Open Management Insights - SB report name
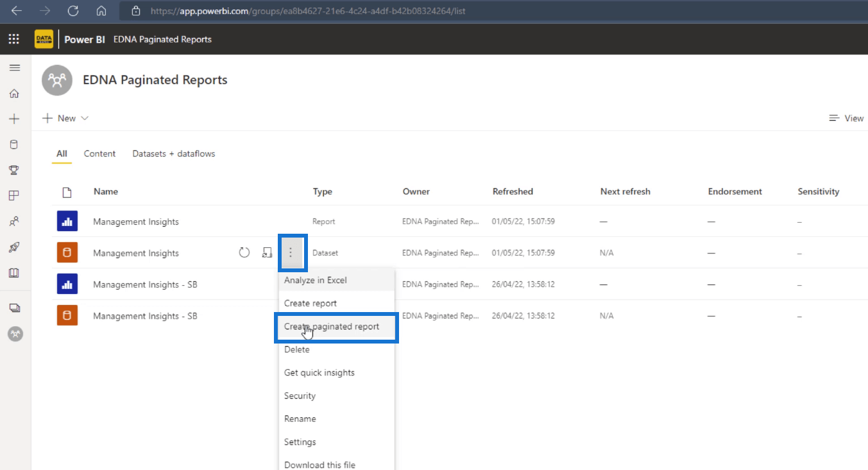 pos(145,285)
